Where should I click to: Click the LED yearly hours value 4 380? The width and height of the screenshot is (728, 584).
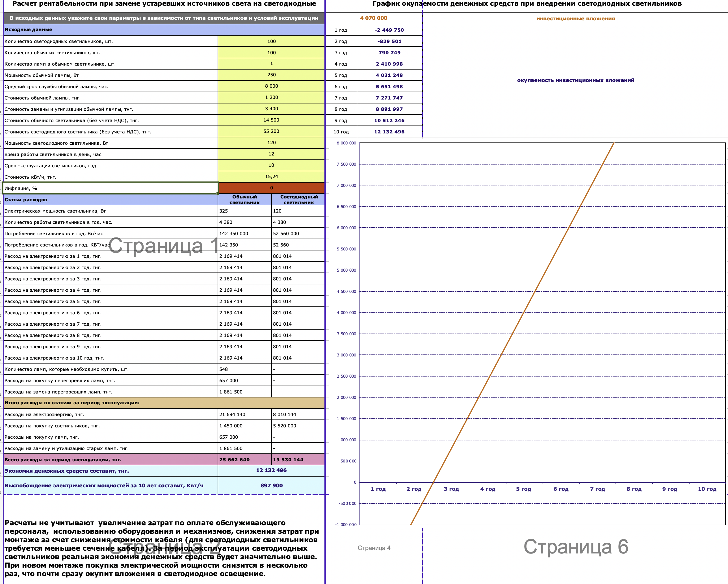tap(298, 222)
